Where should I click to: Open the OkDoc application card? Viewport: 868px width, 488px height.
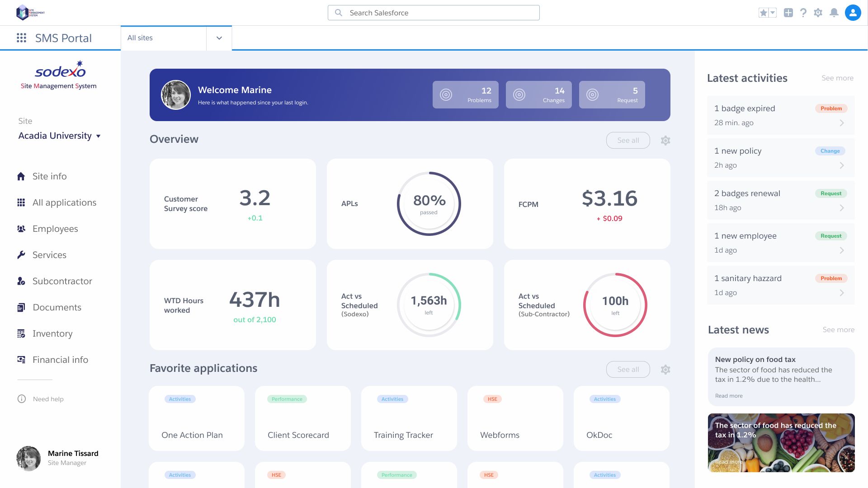pyautogui.click(x=622, y=418)
